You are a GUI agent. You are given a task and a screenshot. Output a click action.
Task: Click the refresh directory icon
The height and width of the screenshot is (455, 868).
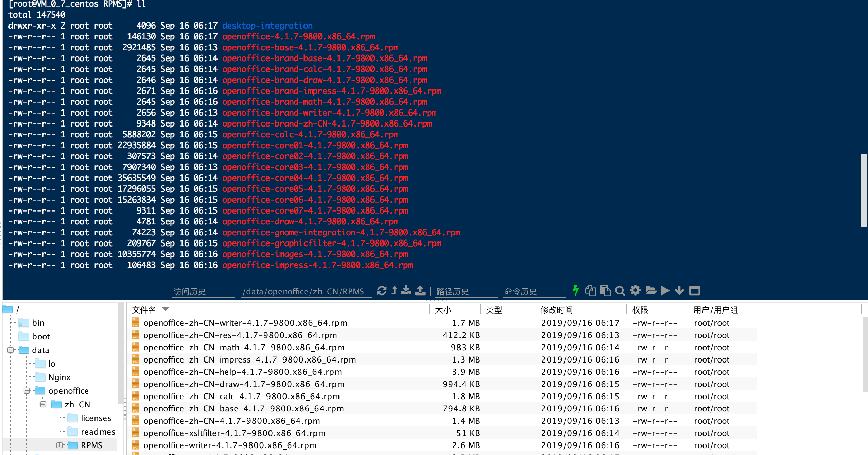pyautogui.click(x=382, y=291)
